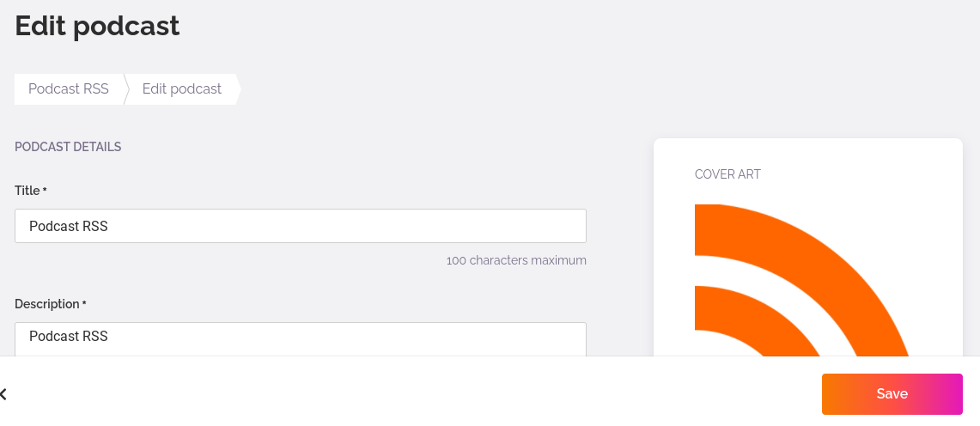980x426 pixels.
Task: Save the podcast changes
Action: (892, 394)
